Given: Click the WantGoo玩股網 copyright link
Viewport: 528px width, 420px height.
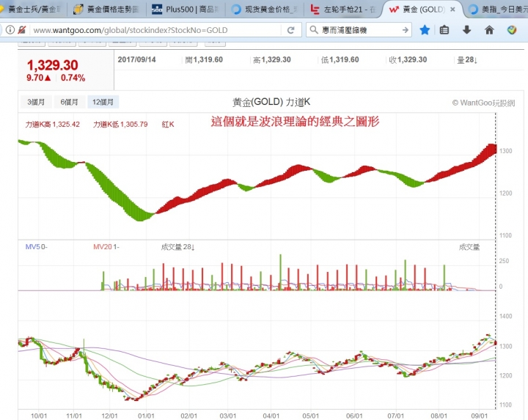Looking at the screenshot, I should click(x=483, y=103).
